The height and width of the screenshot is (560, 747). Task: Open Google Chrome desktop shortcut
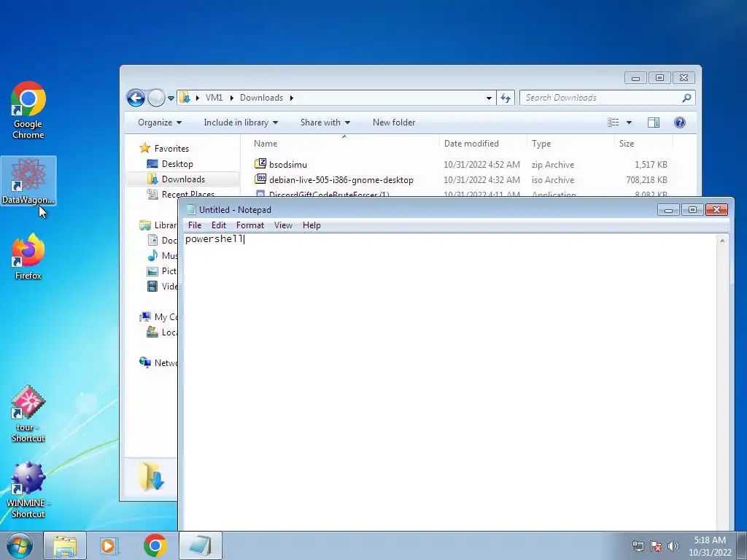(28, 110)
